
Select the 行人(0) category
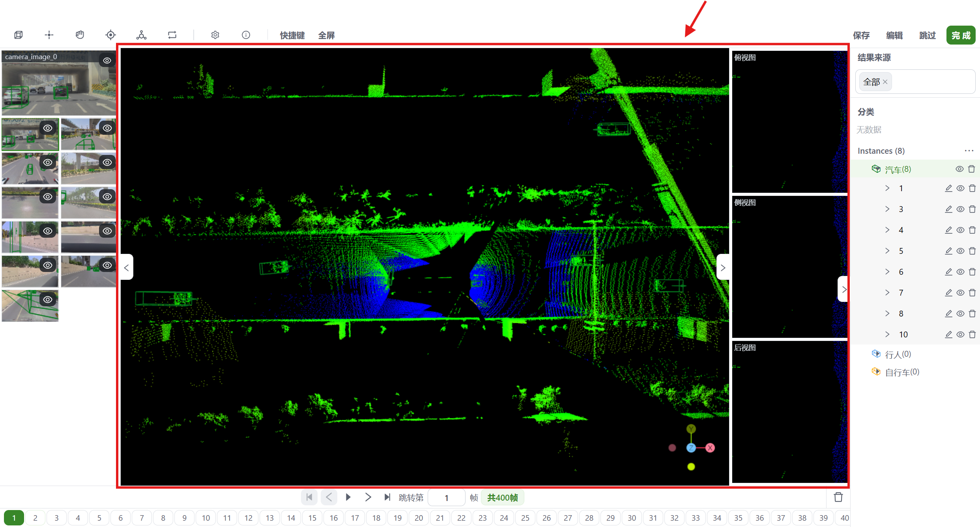898,354
